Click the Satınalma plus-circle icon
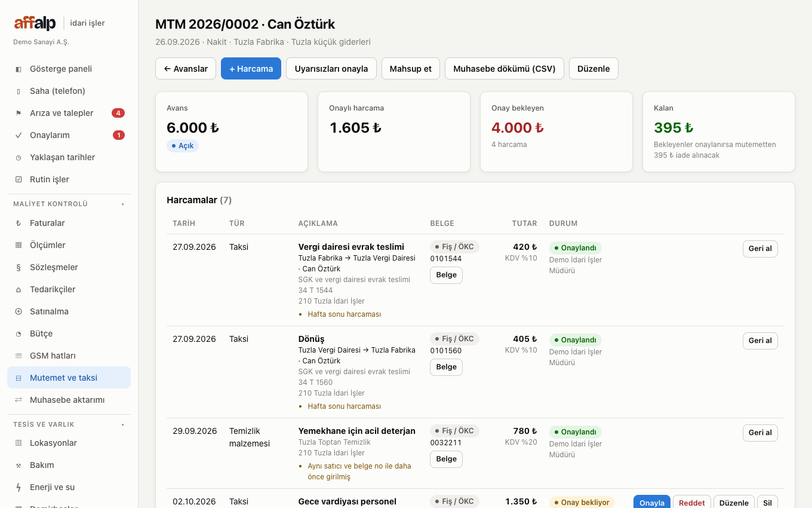Screen dimensions: 812x508 [x=19, y=311]
